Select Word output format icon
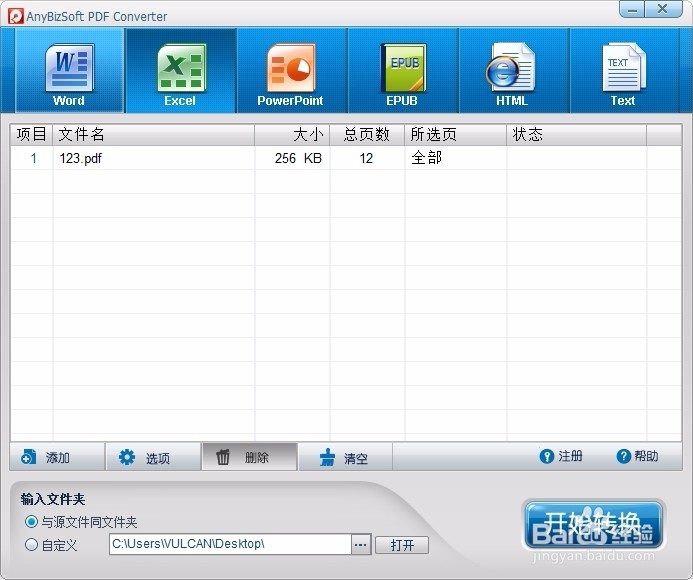The image size is (693, 580). tap(69, 71)
